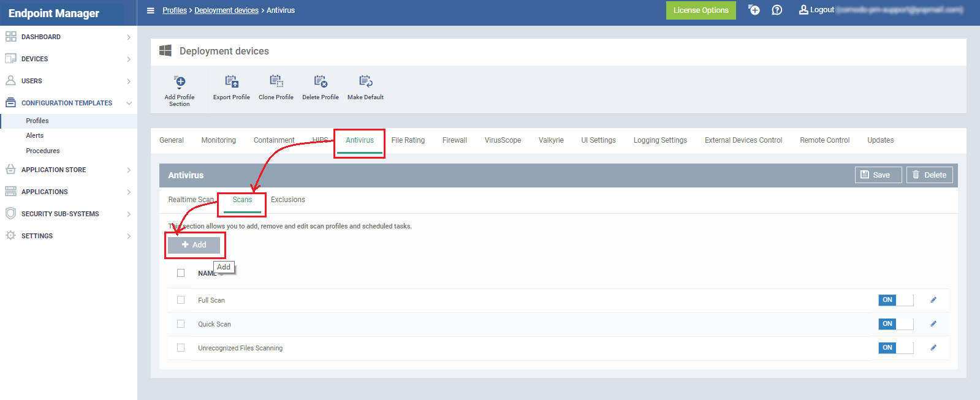This screenshot has width=980, height=400.
Task: Click the Applications sidebar icon
Action: [11, 192]
